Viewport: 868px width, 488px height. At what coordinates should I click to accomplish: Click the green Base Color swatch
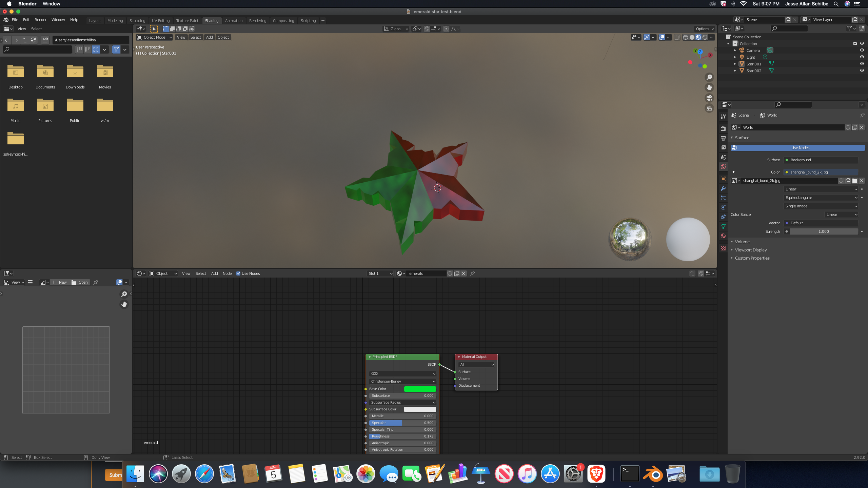point(420,389)
